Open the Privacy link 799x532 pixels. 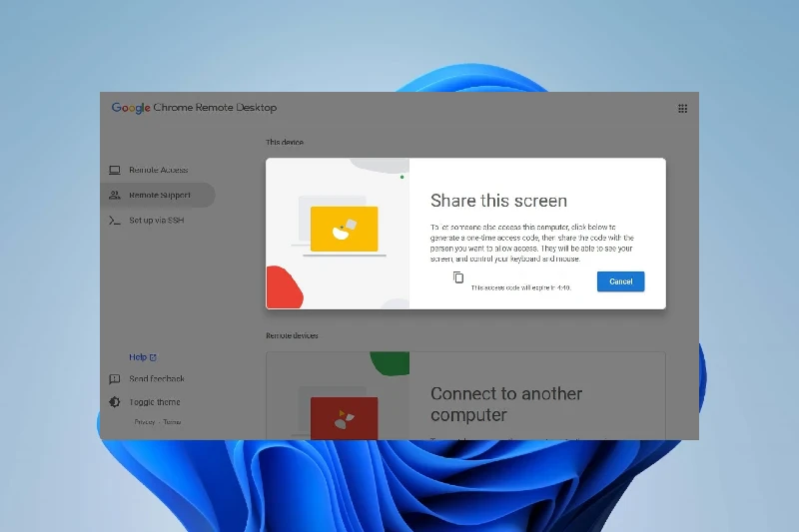click(145, 422)
